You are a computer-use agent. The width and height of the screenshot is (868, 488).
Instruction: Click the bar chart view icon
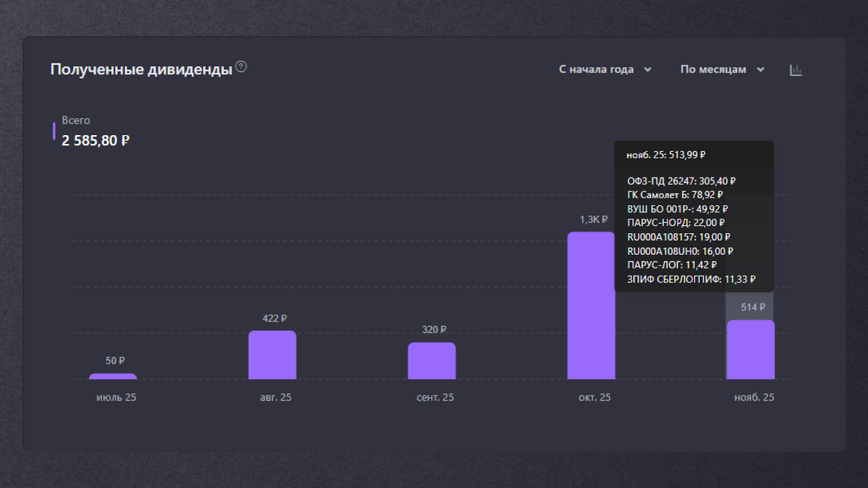click(x=795, y=70)
